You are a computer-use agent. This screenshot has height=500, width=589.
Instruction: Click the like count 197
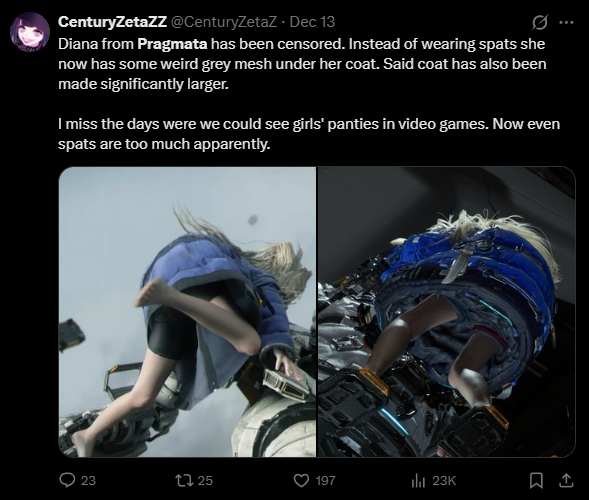(325, 480)
